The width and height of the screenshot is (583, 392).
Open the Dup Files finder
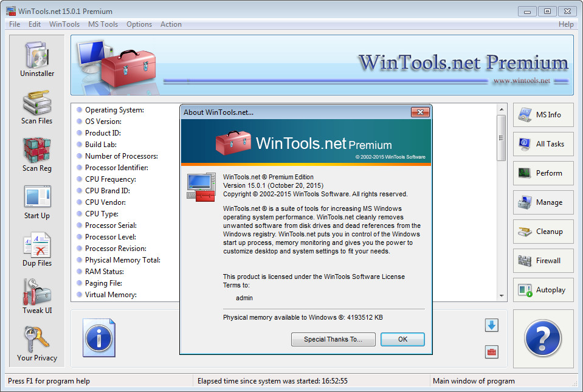(x=37, y=249)
